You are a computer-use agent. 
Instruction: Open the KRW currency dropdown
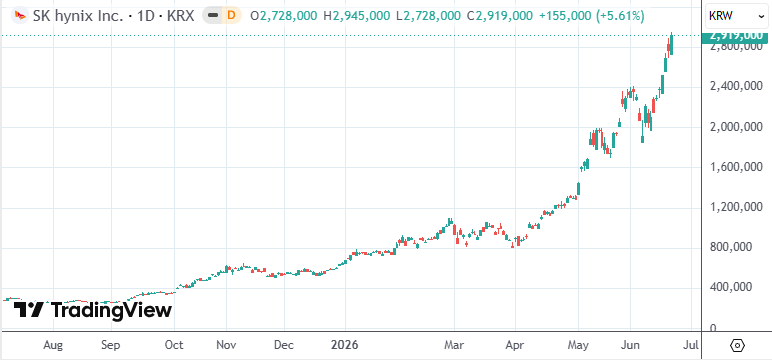(737, 16)
